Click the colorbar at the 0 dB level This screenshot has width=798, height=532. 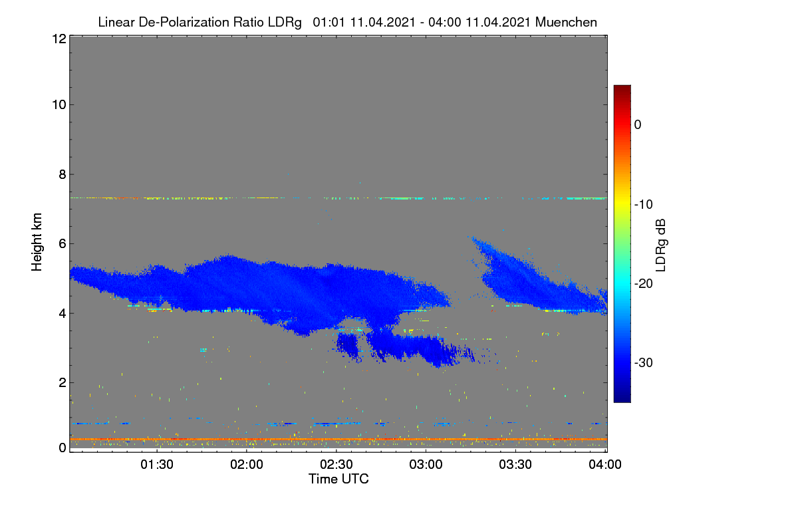pyautogui.click(x=622, y=124)
